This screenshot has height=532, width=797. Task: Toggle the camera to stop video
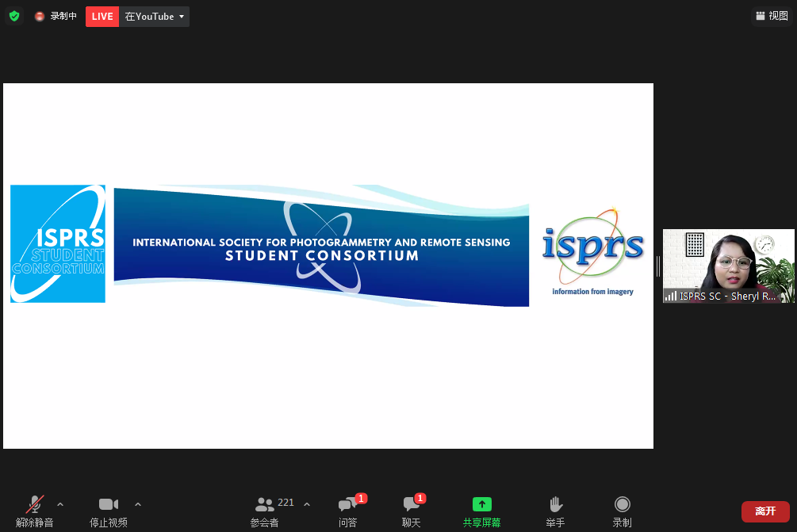pyautogui.click(x=108, y=504)
